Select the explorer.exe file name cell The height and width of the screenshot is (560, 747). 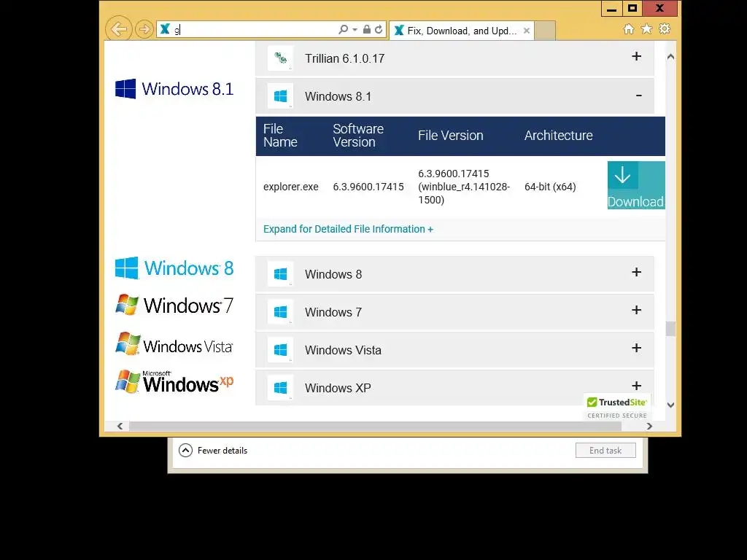[x=290, y=187]
